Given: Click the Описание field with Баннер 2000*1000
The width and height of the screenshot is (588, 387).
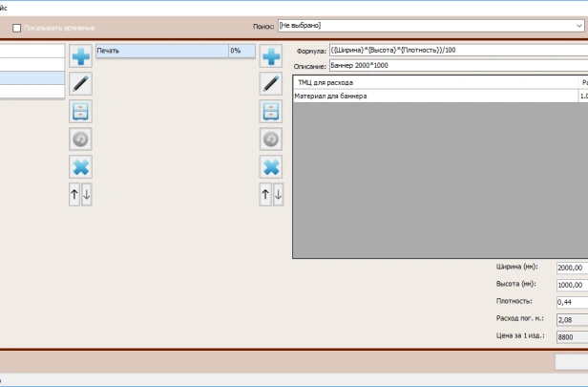Looking at the screenshot, I should (458, 66).
